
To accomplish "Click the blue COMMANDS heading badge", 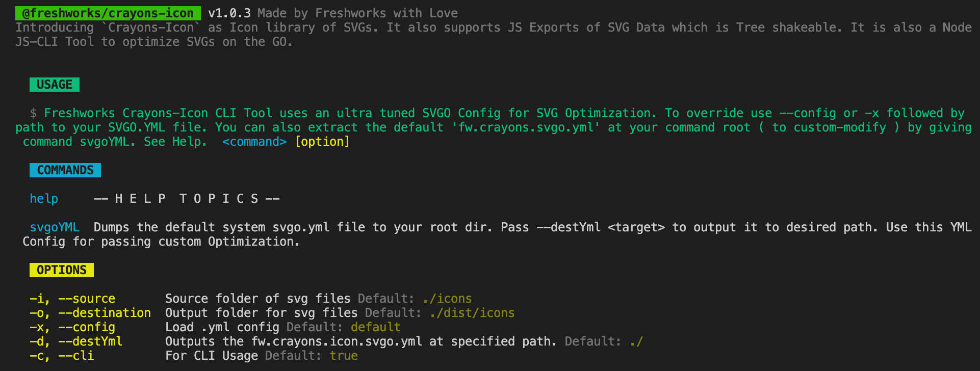I will pyautogui.click(x=65, y=170).
